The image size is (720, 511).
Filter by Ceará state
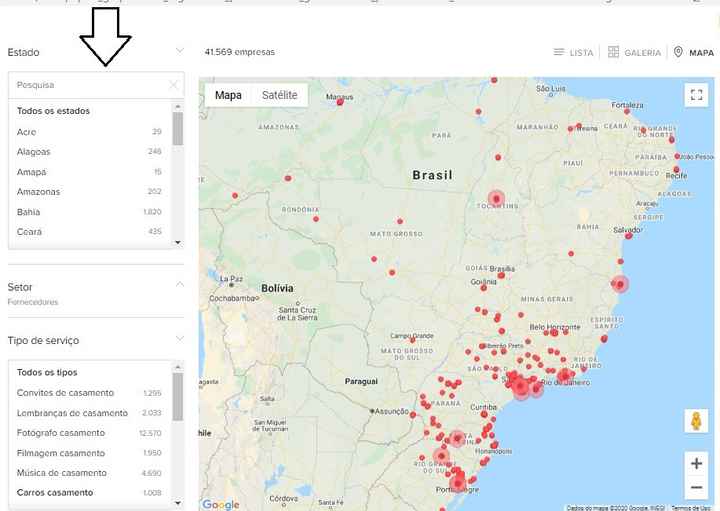point(89,232)
